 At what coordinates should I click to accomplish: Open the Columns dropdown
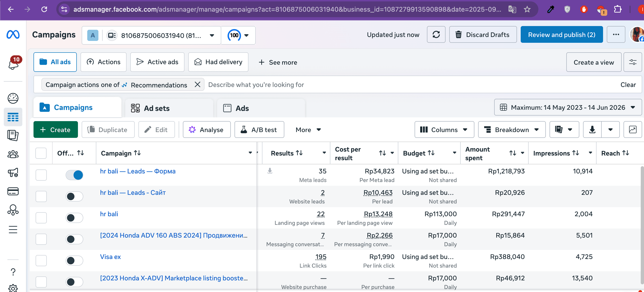tap(444, 129)
